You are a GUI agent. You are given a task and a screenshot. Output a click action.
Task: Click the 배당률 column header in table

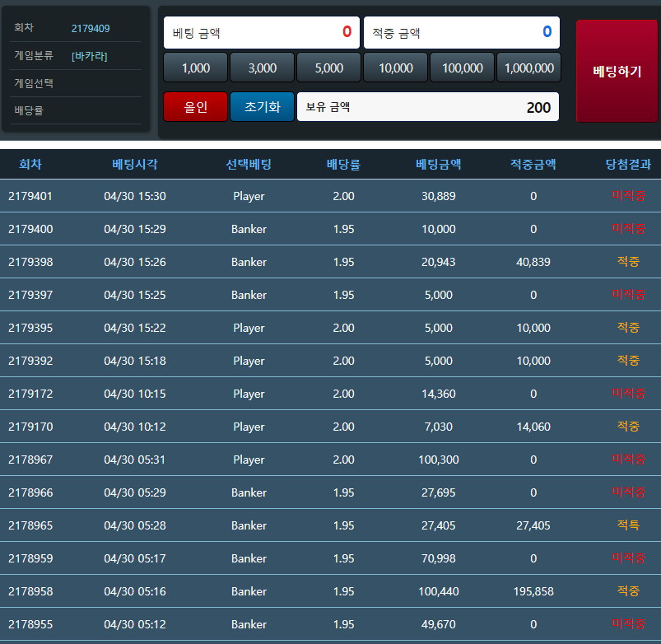(343, 164)
